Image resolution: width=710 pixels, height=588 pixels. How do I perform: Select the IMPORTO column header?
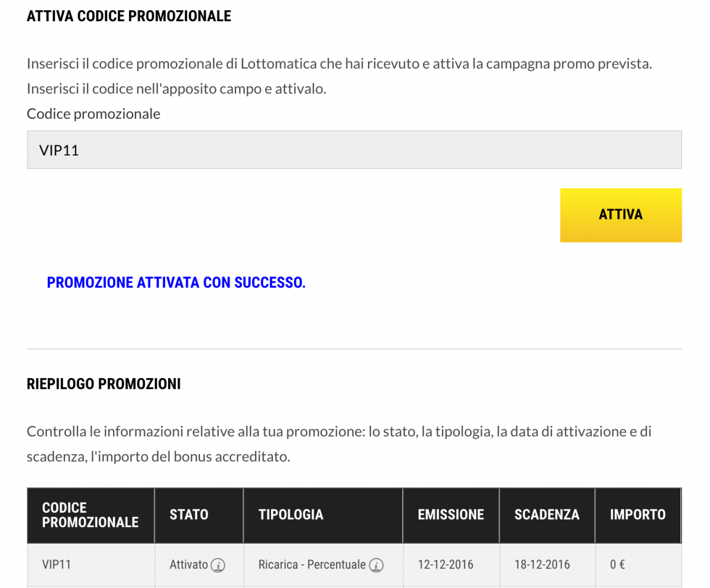click(x=637, y=515)
